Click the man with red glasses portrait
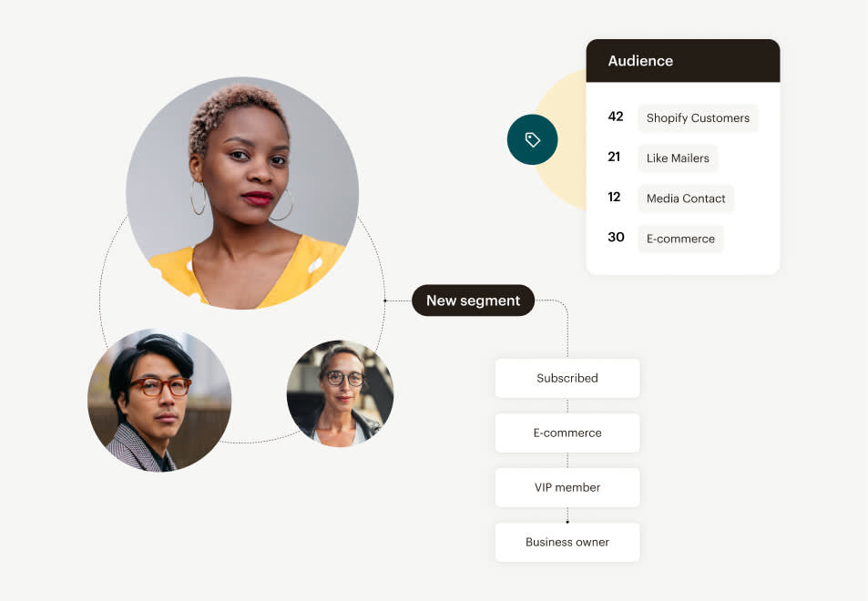Viewport: 868px width, 601px height. click(x=159, y=400)
